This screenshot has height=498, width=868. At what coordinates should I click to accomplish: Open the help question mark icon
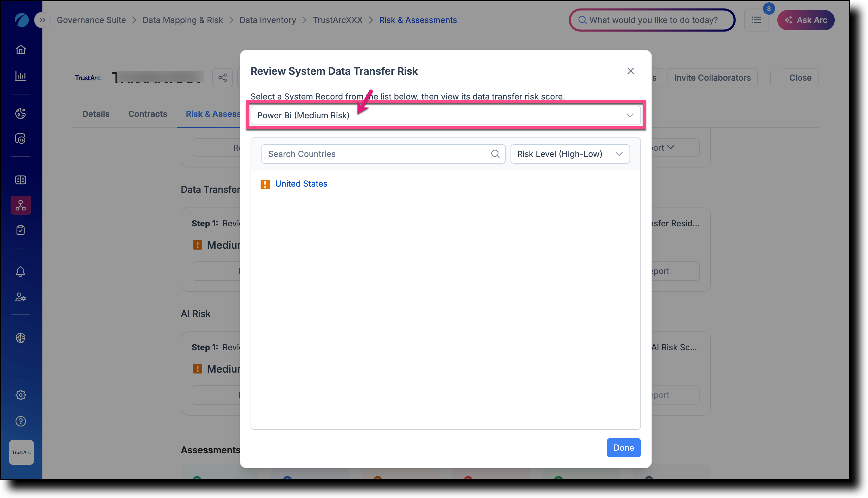(x=21, y=421)
